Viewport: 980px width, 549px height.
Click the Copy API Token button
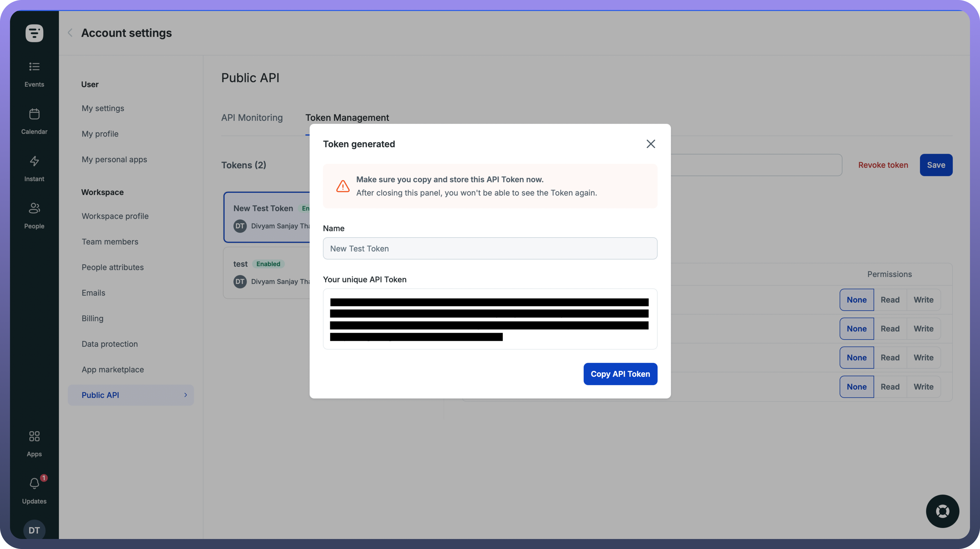620,374
